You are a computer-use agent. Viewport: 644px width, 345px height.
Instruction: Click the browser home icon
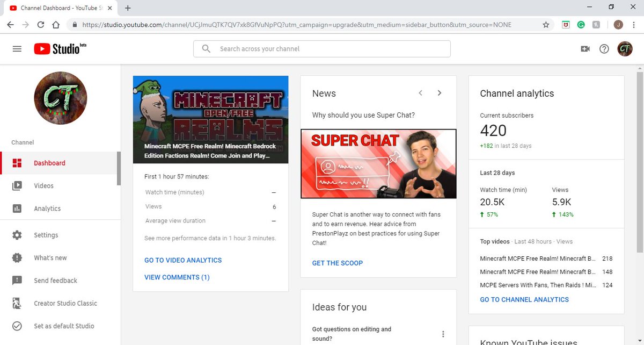pyautogui.click(x=56, y=25)
